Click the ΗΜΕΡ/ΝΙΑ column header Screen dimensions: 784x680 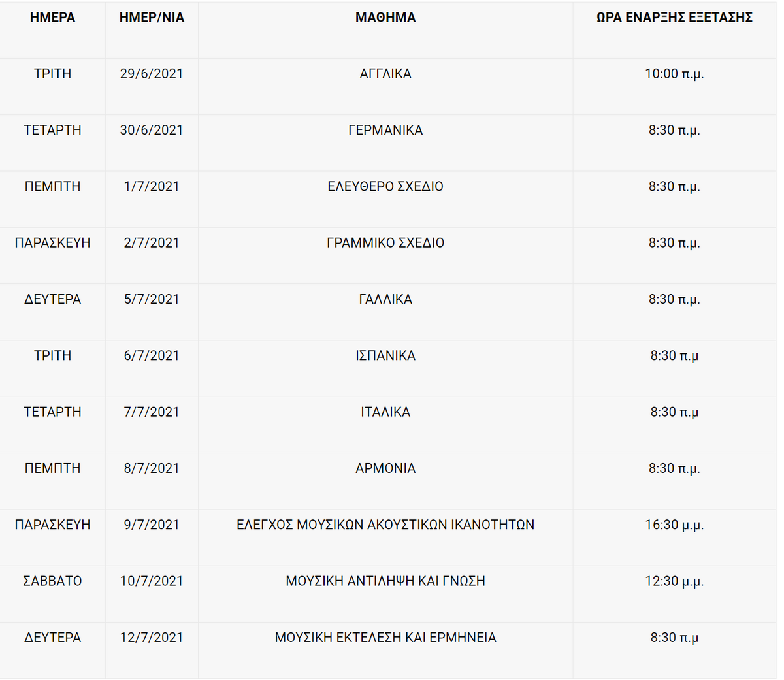tap(152, 18)
